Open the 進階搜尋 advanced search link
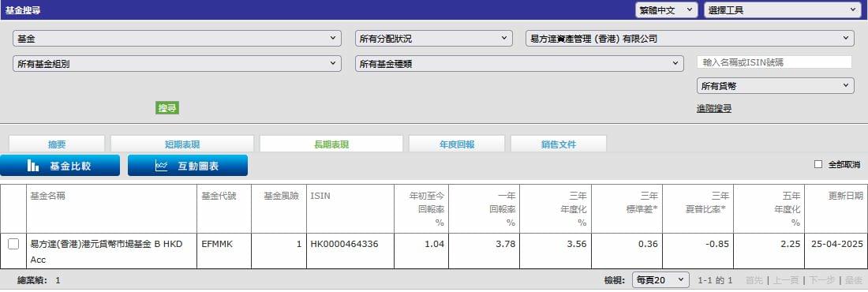Viewport: 868px width, 292px height. 714,109
